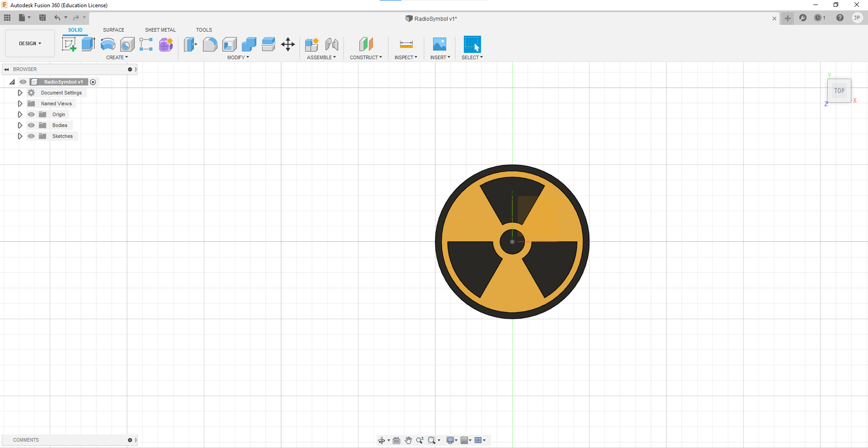Open the CREATE dropdown menu
868x448 pixels.
[x=117, y=57]
